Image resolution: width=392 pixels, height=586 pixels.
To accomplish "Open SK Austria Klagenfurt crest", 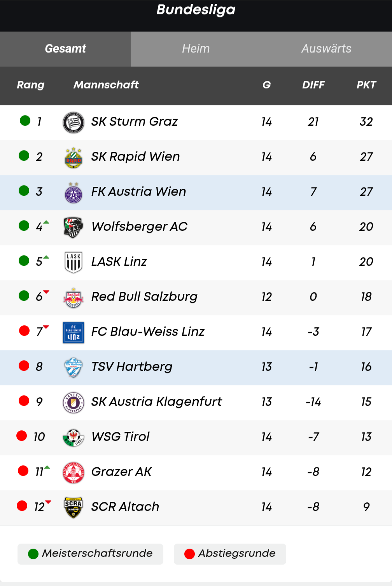I will point(73,403).
